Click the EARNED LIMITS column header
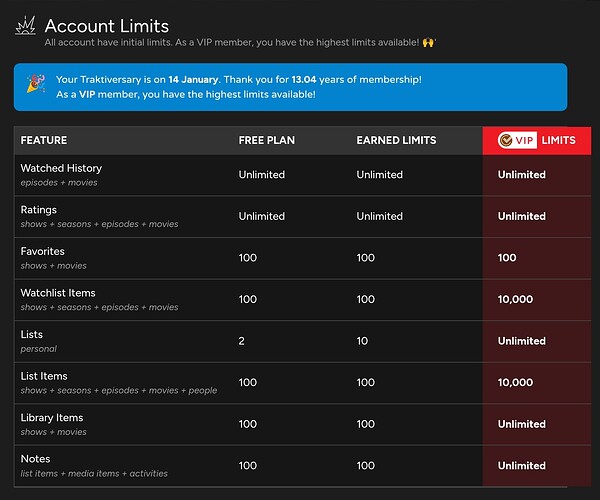This screenshot has height=500, width=600. 396,140
